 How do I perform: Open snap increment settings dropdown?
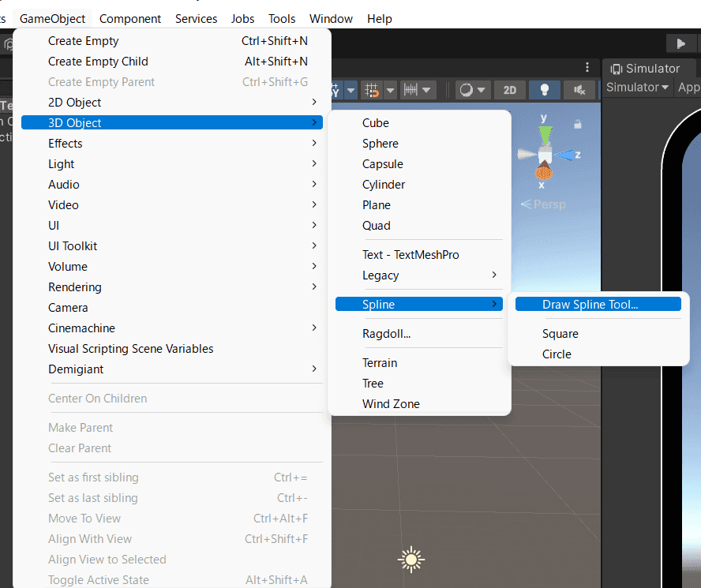click(x=417, y=90)
